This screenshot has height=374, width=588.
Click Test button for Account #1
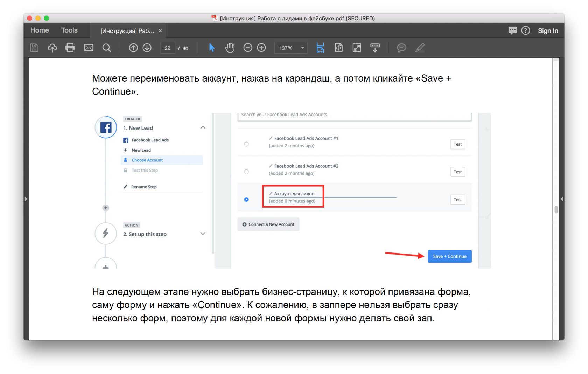tap(457, 144)
